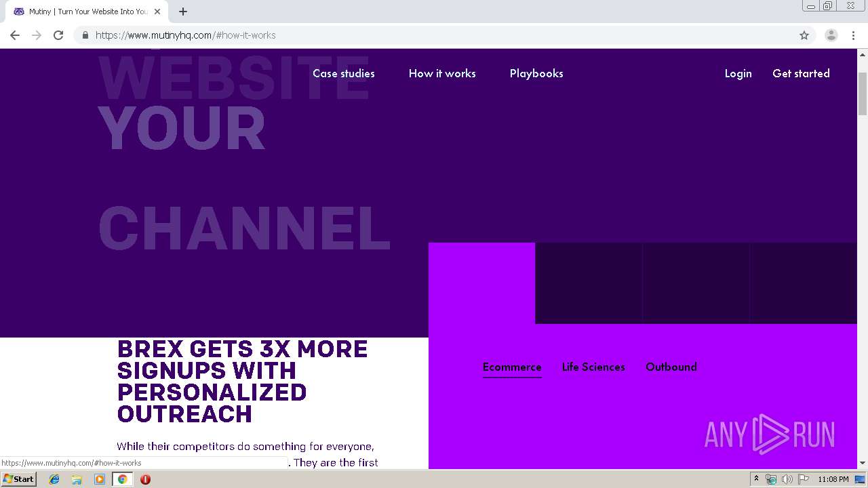This screenshot has width=868, height=488.
Task: Click the Brex 3X more signups heading
Action: [243, 382]
